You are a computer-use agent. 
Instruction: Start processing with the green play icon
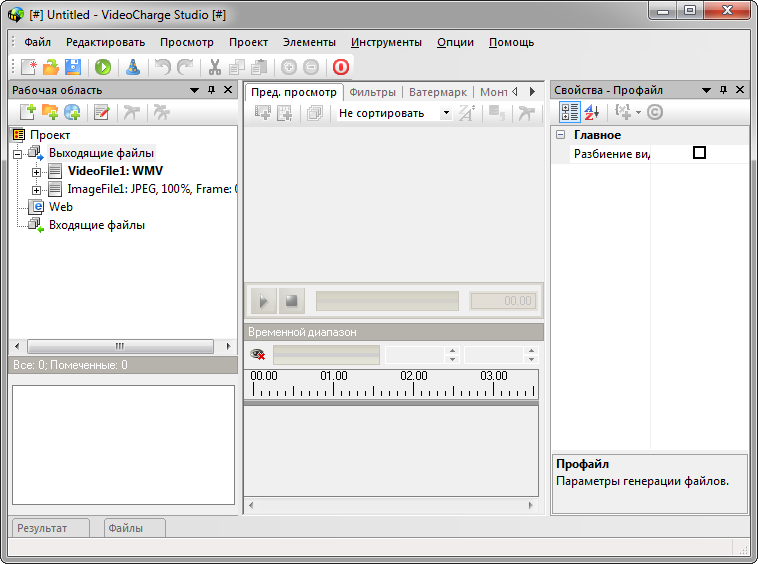(102, 67)
